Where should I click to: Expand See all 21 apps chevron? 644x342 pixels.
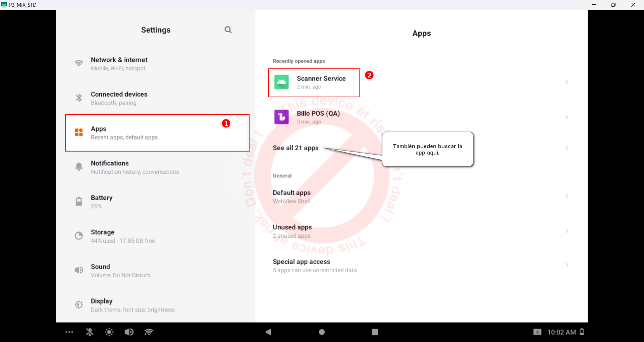pyautogui.click(x=567, y=148)
